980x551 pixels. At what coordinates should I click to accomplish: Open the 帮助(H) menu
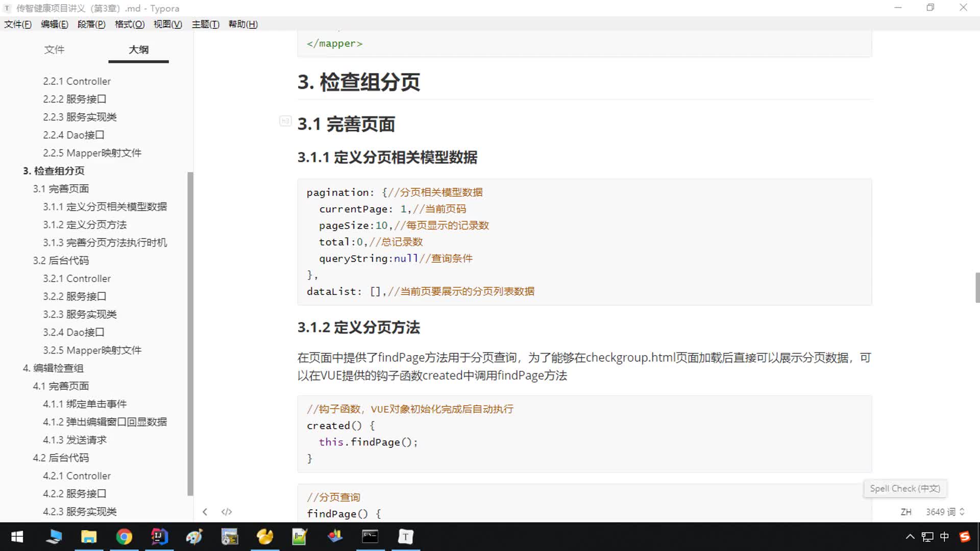click(x=243, y=24)
